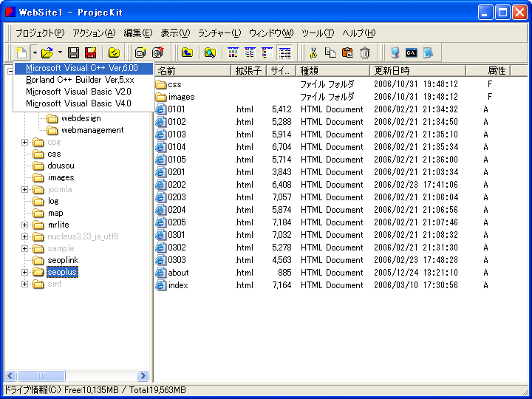The height and width of the screenshot is (399, 532).
Task: Open the アクション(A) menu
Action: (94, 33)
